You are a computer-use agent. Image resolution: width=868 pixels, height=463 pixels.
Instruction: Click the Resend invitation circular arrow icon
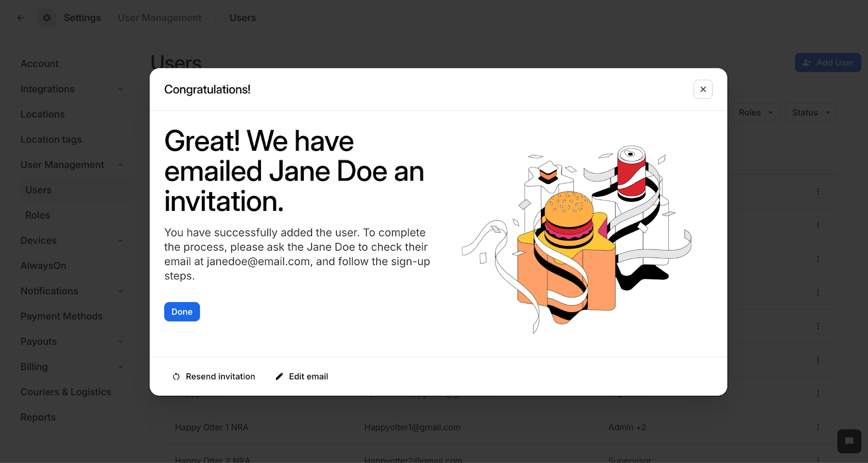click(x=176, y=377)
